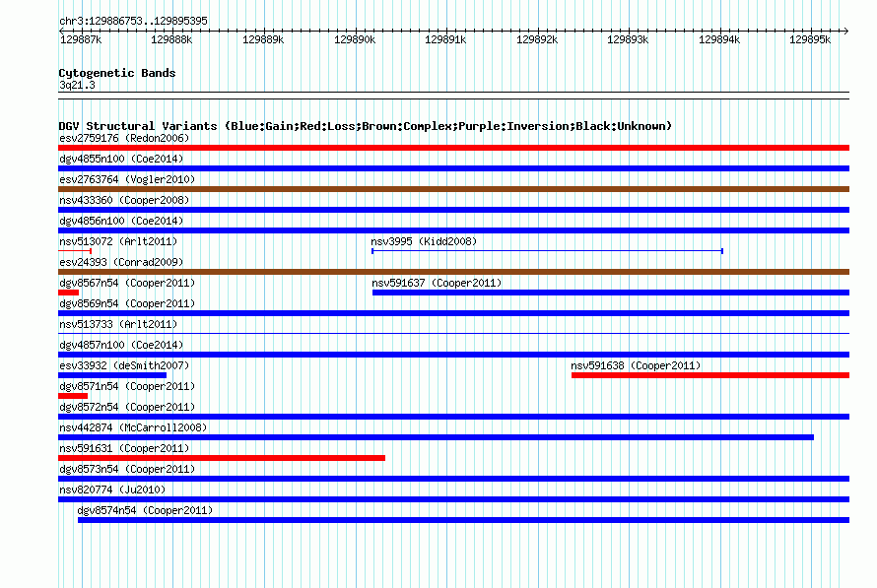
Task: Click the 129891k ruler tick label
Action: 445,39
